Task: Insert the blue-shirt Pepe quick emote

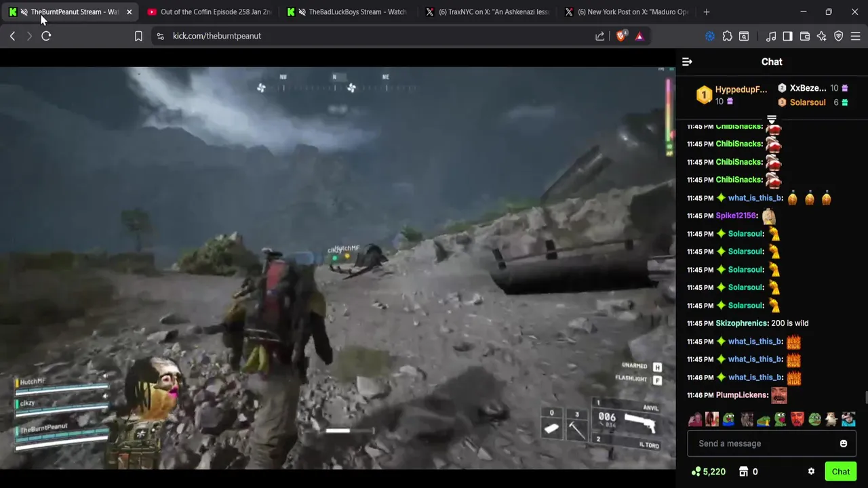Action: pyautogui.click(x=729, y=420)
